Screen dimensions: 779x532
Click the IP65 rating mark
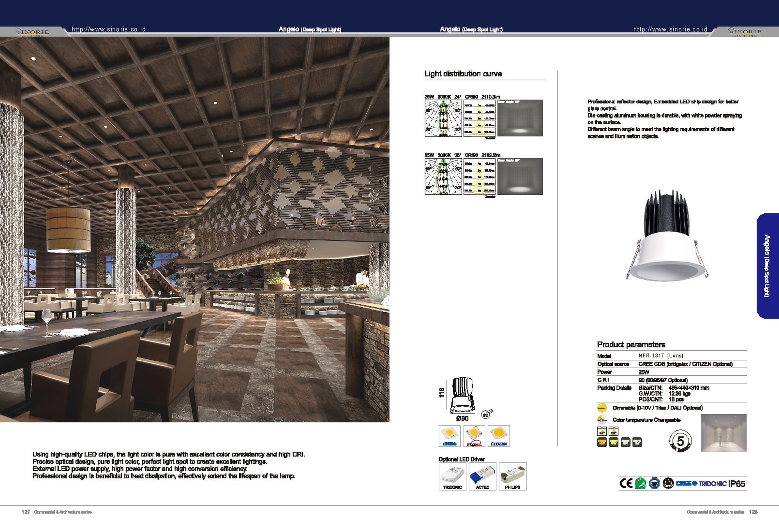[x=737, y=484]
